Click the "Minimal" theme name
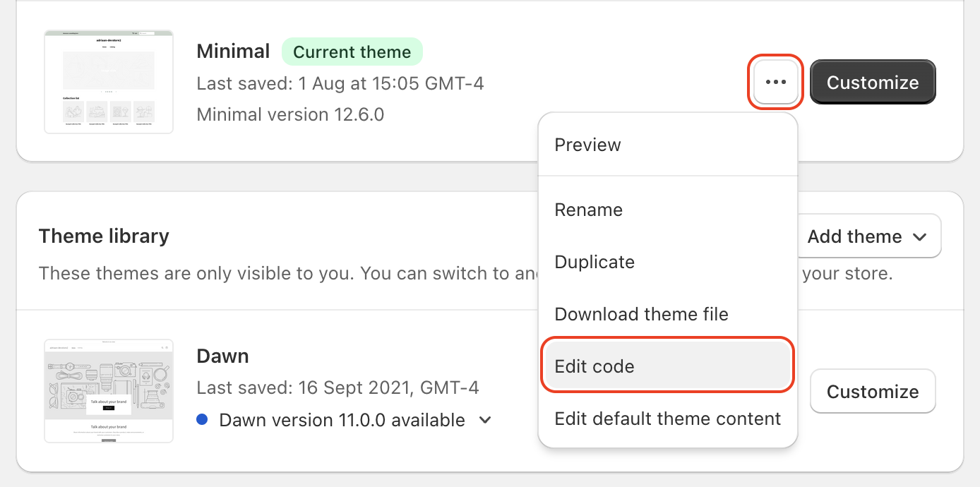Image resolution: width=980 pixels, height=487 pixels. (233, 51)
